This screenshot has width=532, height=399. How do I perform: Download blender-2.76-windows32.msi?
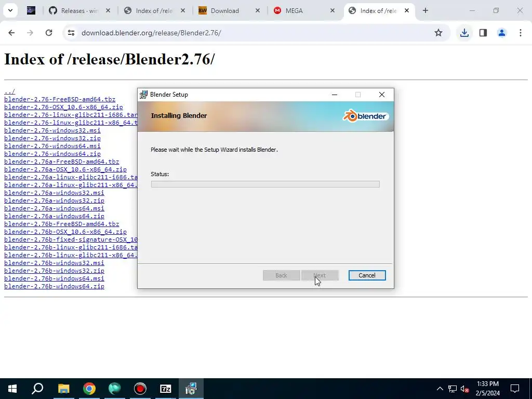pos(52,130)
